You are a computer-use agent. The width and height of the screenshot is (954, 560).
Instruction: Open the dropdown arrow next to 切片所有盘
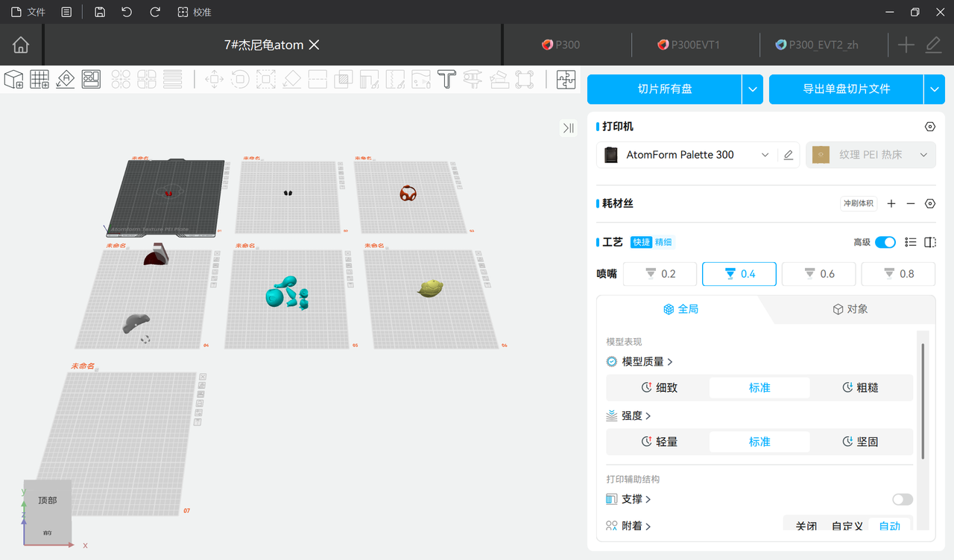pos(752,89)
